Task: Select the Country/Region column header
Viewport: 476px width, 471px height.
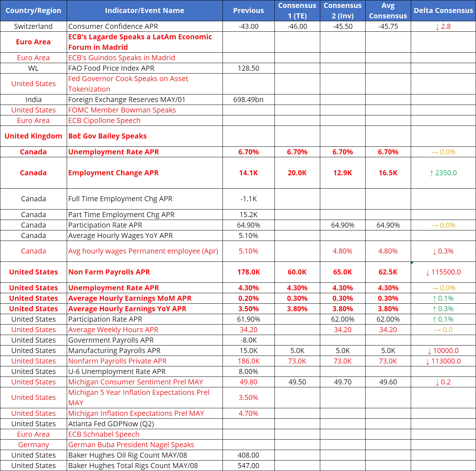Action: pyautogui.click(x=34, y=10)
